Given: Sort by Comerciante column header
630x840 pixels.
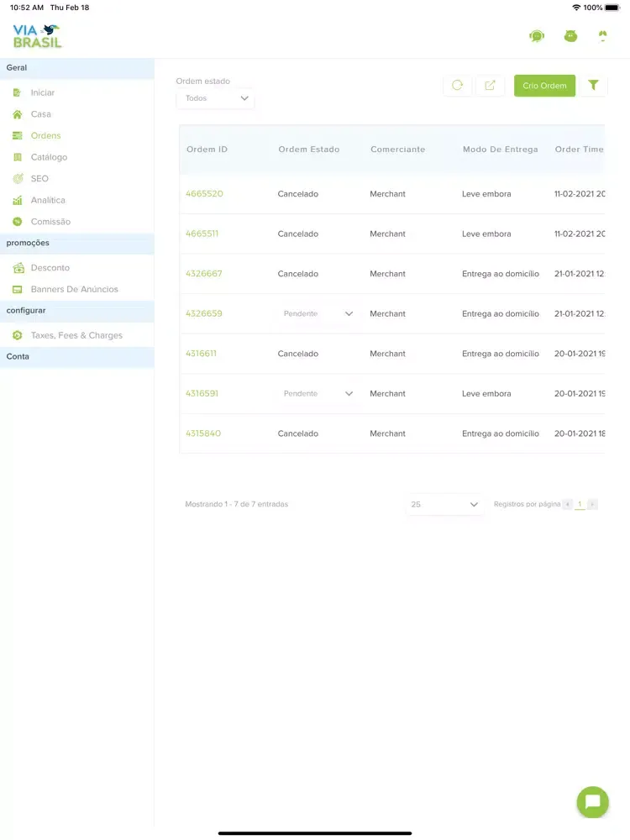Looking at the screenshot, I should [x=397, y=150].
